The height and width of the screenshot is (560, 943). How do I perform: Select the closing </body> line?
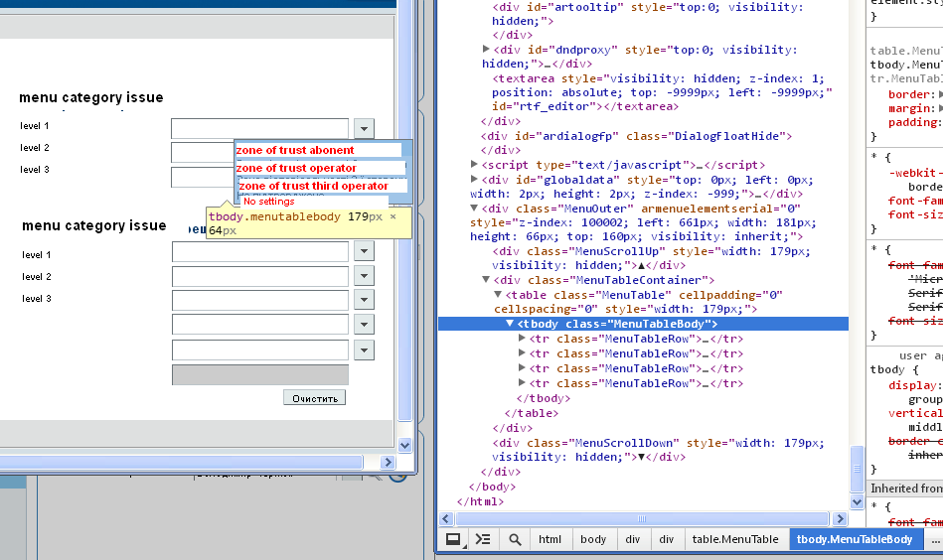(492, 487)
